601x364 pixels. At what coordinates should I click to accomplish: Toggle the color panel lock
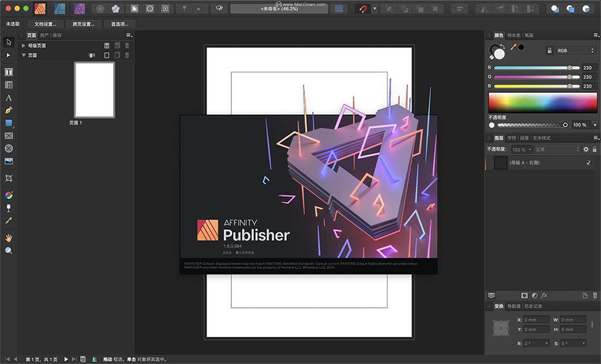(549, 50)
